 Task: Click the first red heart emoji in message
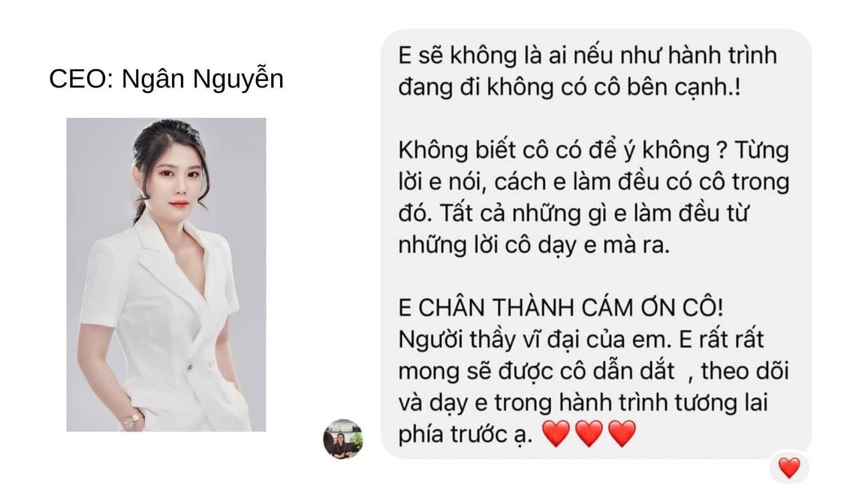pyautogui.click(x=555, y=433)
